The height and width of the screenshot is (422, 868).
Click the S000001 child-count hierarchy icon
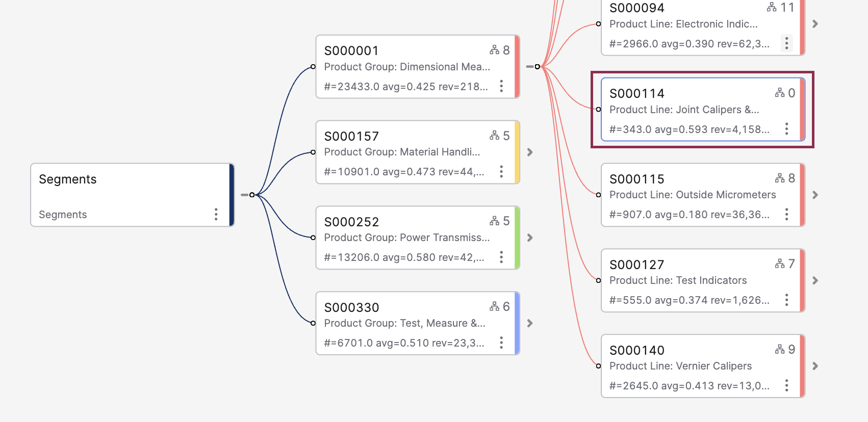click(495, 50)
